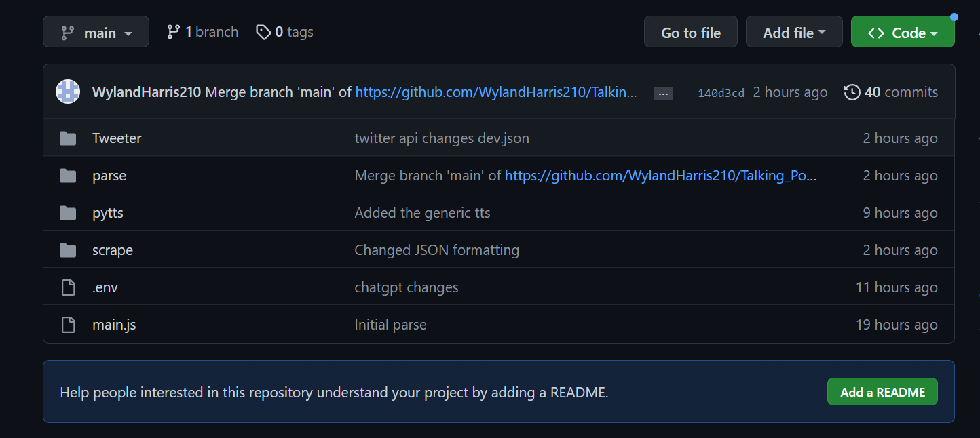Open the 40 commits link
Screen dimensions: 980x438
tap(891, 92)
